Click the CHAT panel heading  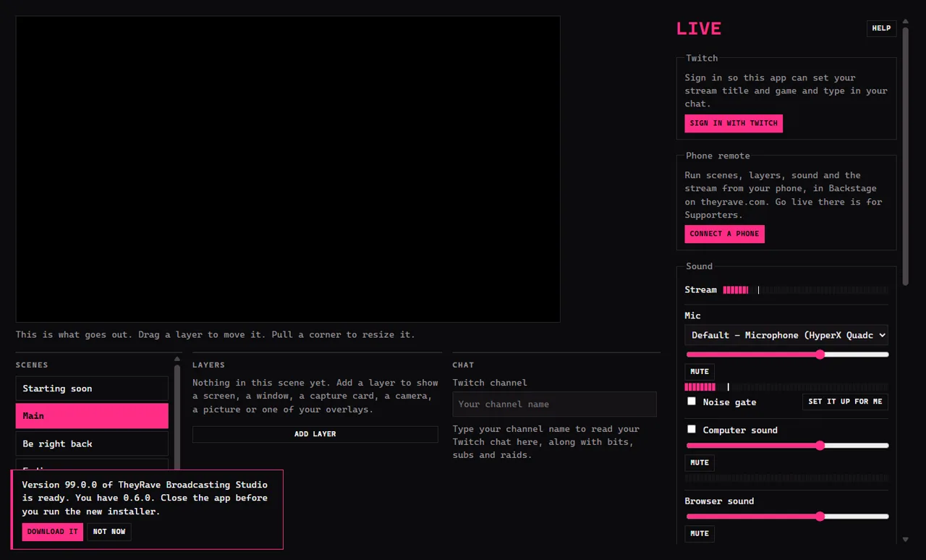pos(463,365)
